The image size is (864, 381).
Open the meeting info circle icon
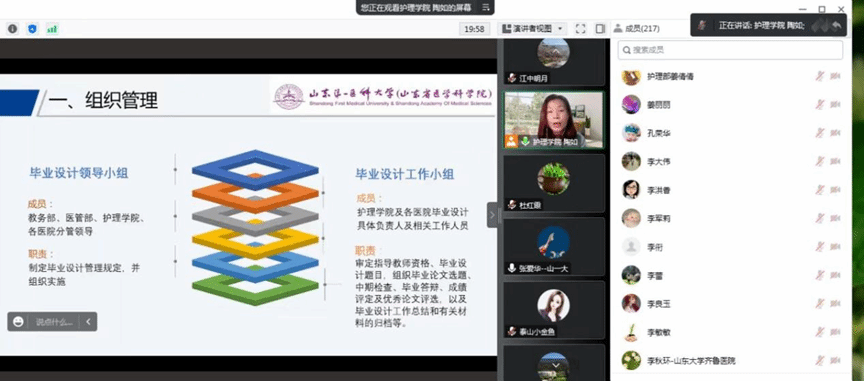click(12, 29)
